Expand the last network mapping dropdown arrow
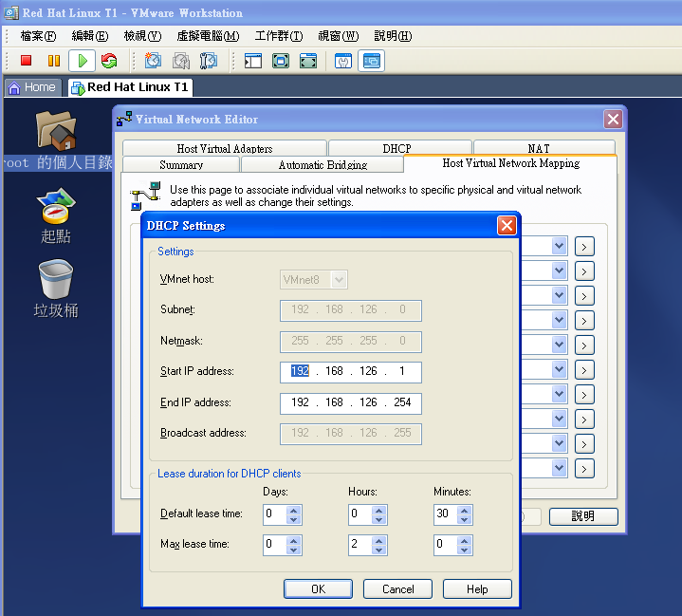 (x=559, y=469)
